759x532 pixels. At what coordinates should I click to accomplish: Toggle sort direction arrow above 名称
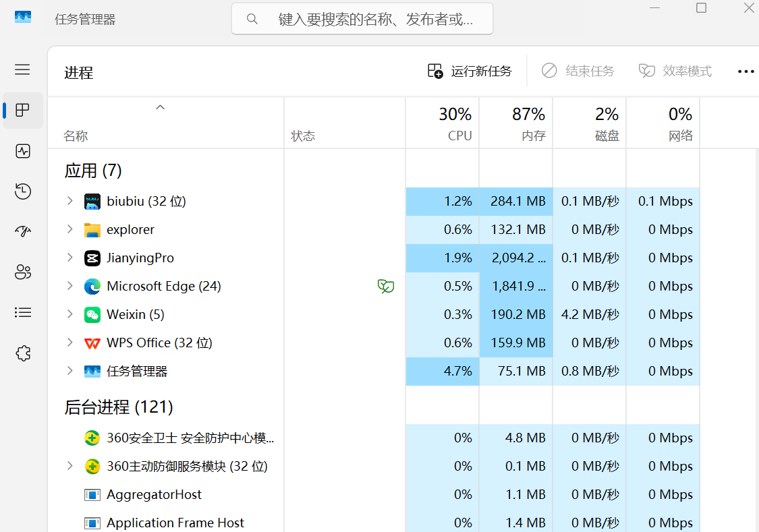point(160,107)
